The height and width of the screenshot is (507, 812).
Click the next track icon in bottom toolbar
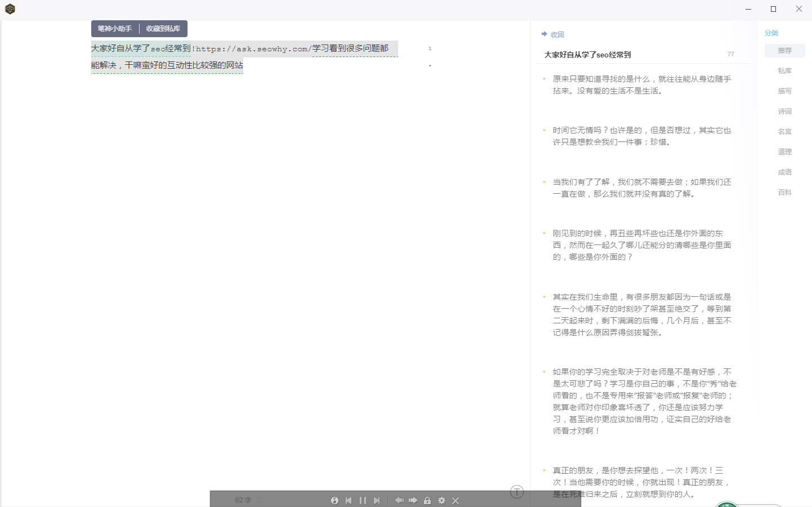pyautogui.click(x=377, y=500)
